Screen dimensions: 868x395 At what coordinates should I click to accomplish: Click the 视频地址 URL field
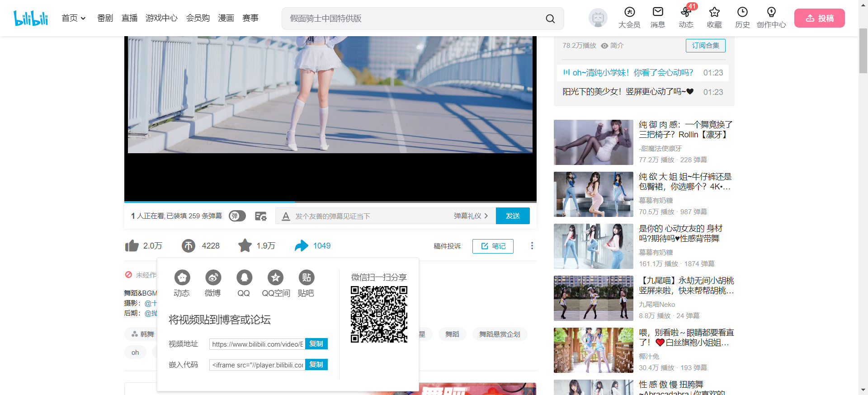click(257, 344)
